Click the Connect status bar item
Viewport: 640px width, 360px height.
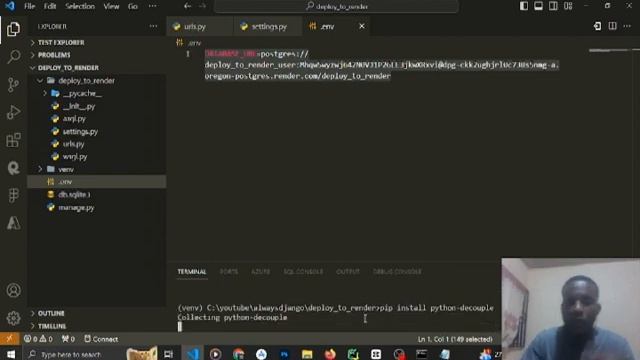(101, 339)
